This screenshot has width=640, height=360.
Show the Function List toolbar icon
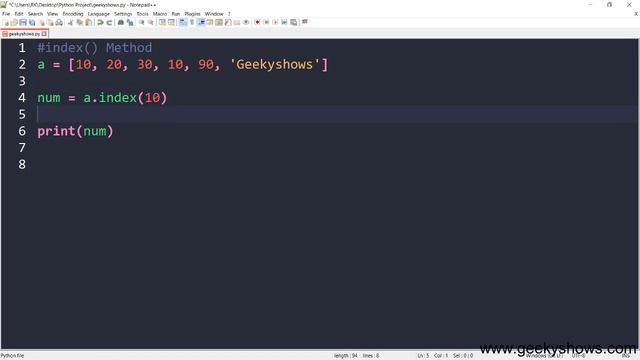coord(228,22)
